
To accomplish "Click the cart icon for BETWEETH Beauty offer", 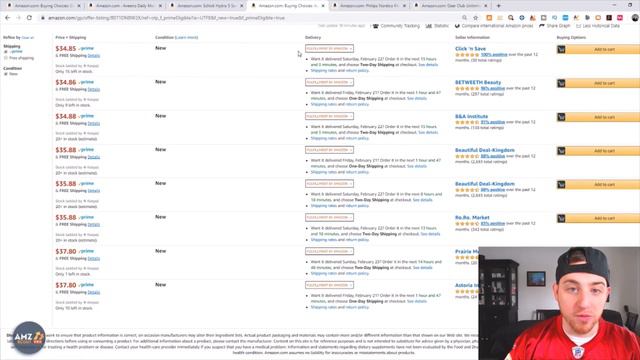I will coord(561,83).
